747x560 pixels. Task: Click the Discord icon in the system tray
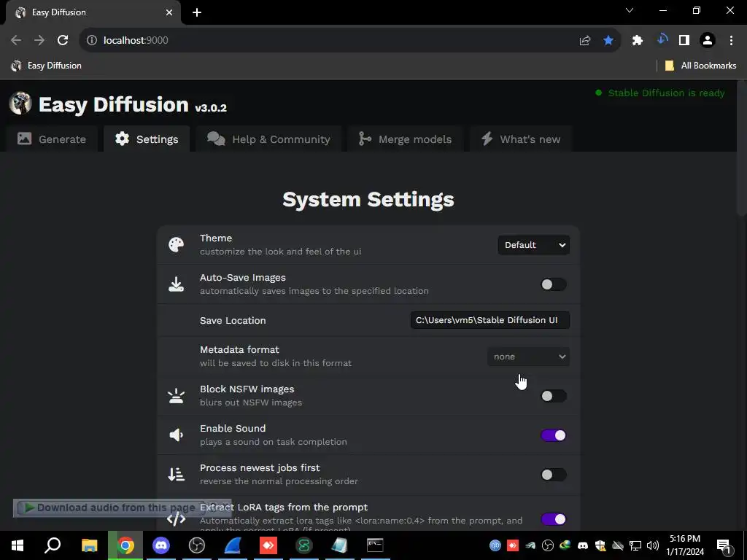(583, 545)
